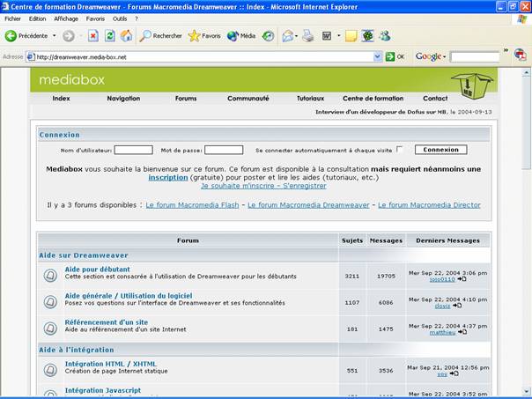Open Le forum Macromedia Dreamweaver link

(308, 205)
